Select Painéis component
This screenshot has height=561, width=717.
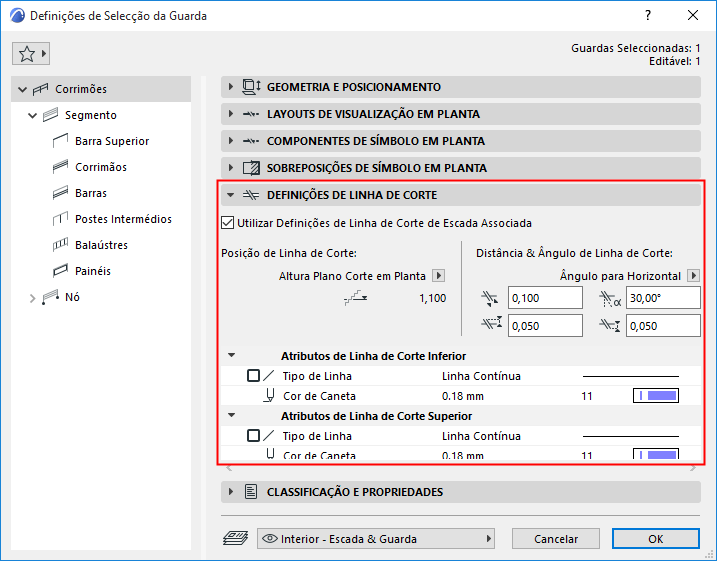pyautogui.click(x=93, y=271)
